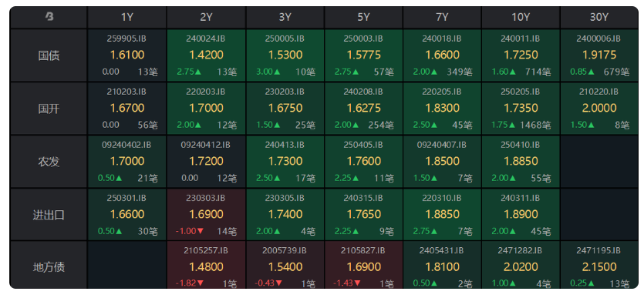
Task: Select the 1Y column header
Action: (127, 17)
